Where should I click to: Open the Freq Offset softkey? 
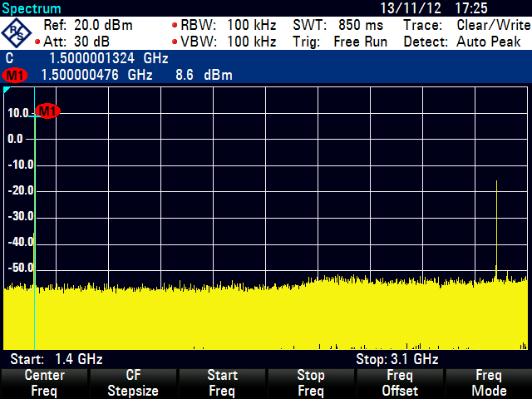pos(400,383)
